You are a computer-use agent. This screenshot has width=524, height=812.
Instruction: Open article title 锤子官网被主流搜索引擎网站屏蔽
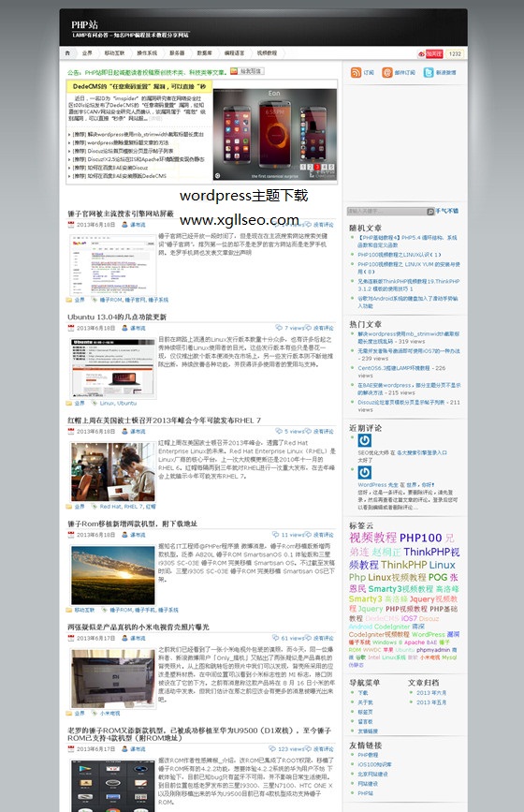click(121, 214)
